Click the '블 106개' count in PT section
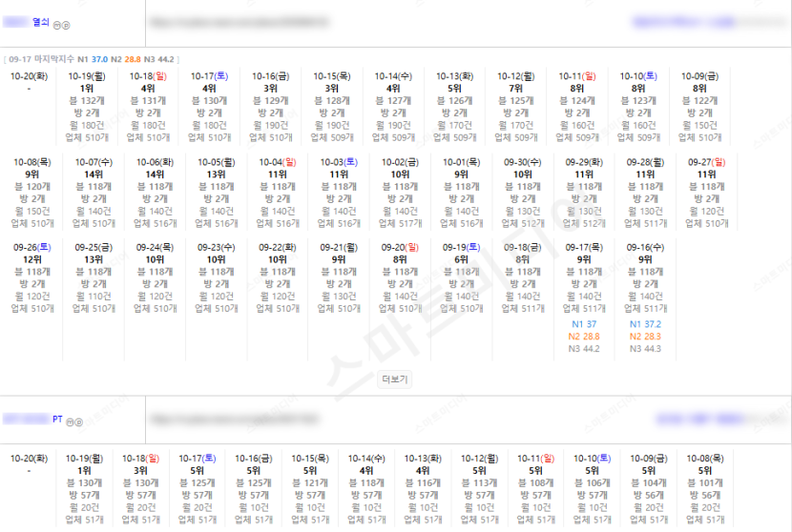 point(592,483)
